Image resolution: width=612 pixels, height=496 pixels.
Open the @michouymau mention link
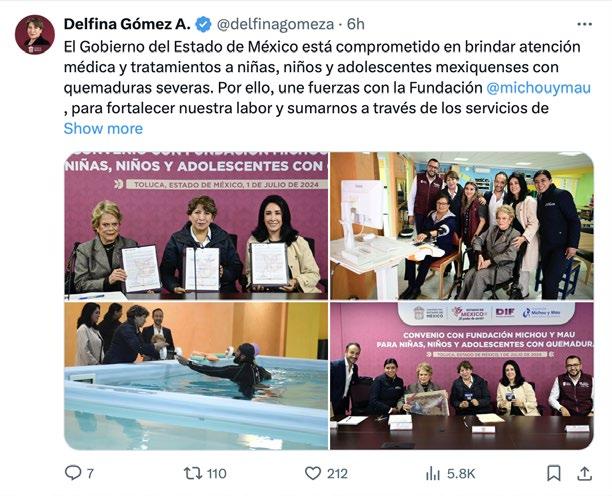[x=539, y=87]
